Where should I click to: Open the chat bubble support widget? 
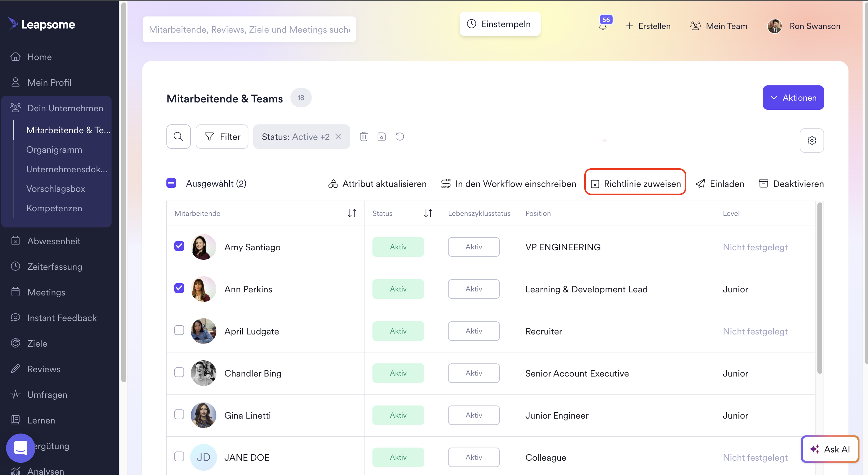20,448
